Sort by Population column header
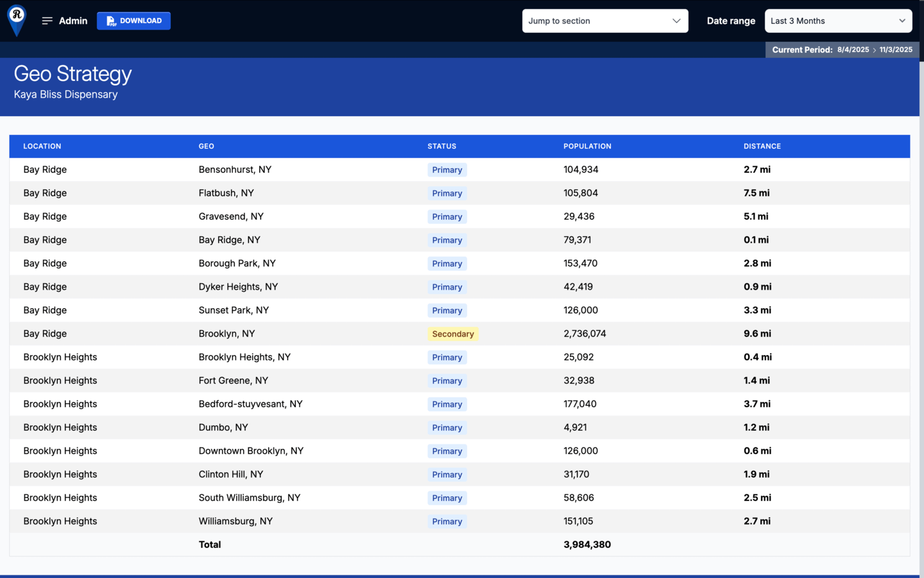 pyautogui.click(x=587, y=146)
